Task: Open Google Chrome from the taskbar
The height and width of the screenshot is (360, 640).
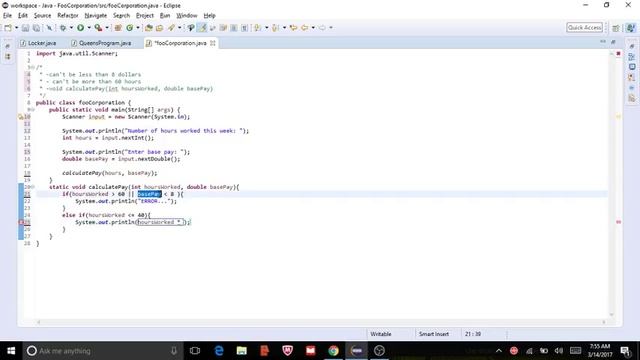Action: click(333, 351)
